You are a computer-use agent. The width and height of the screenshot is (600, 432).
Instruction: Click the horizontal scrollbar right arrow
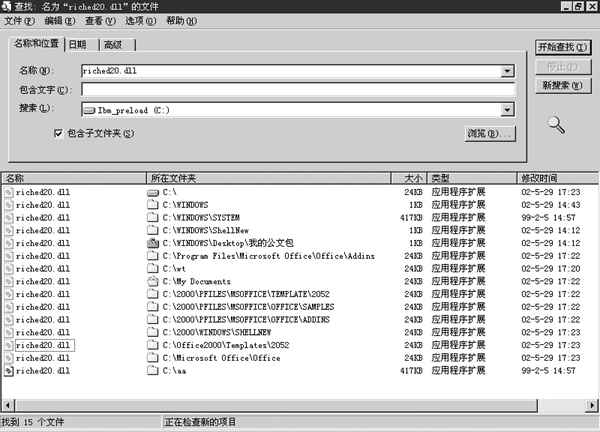coord(592,405)
